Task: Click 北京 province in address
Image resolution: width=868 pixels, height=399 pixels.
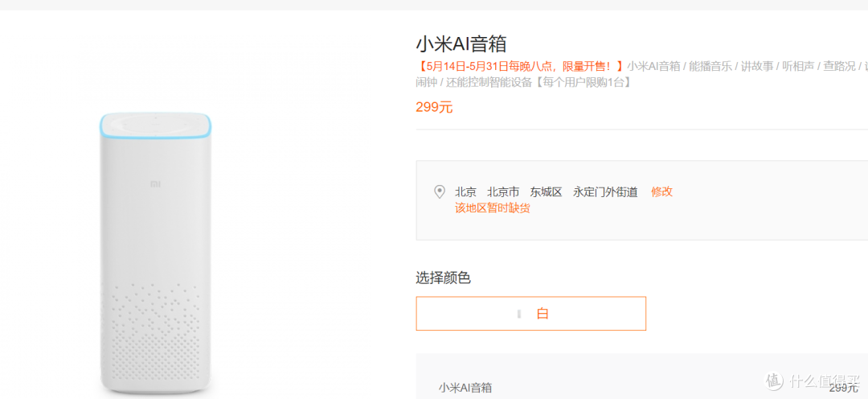Action: point(465,191)
